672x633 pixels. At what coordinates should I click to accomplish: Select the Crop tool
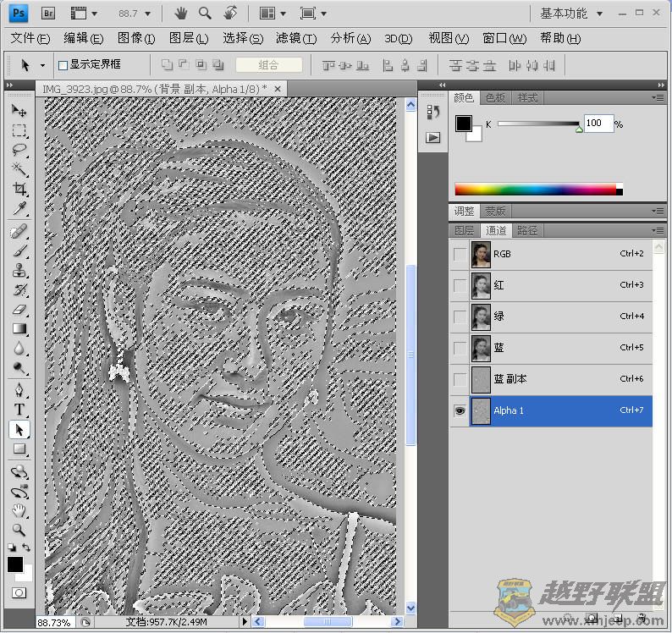[x=19, y=189]
